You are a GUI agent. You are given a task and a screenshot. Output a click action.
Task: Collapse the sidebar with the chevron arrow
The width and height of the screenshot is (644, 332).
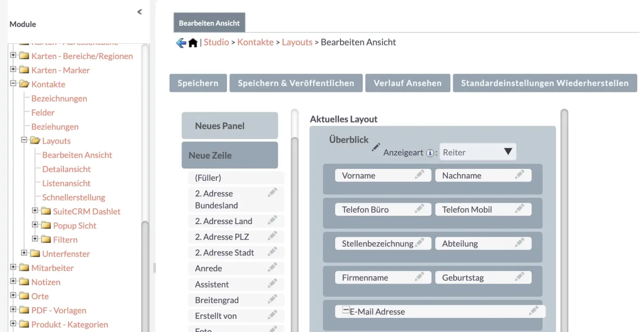(x=140, y=12)
